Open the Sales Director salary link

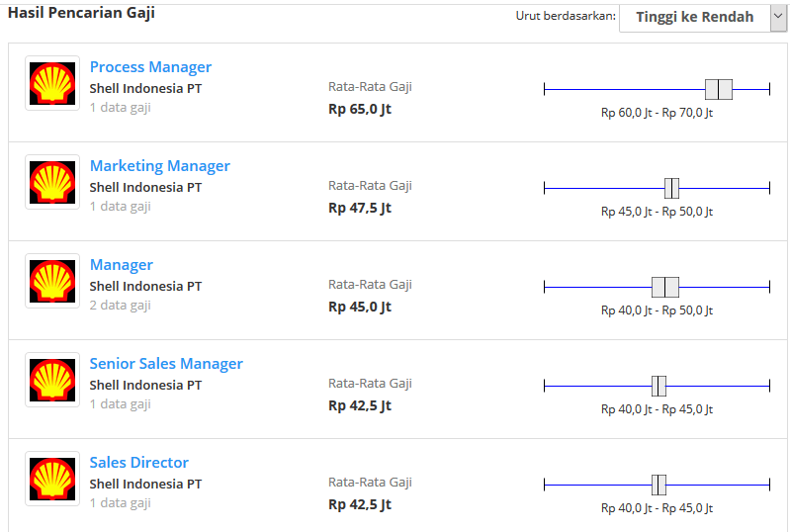coord(138,463)
